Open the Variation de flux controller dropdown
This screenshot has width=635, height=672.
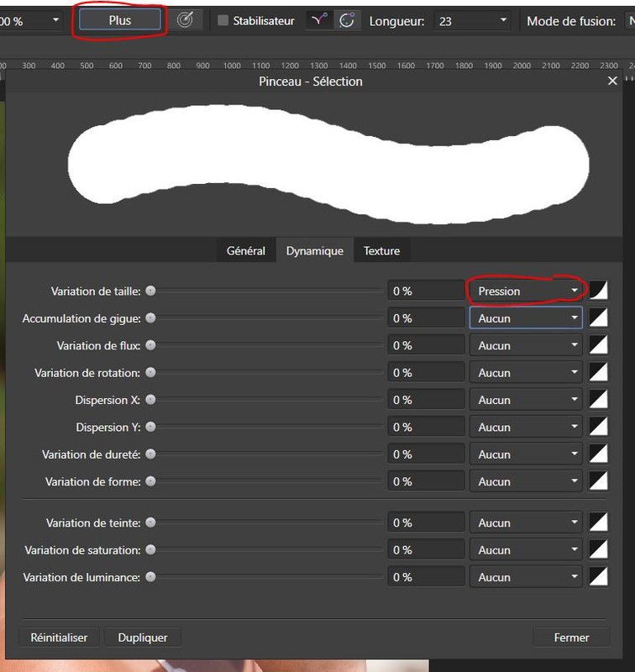point(526,345)
